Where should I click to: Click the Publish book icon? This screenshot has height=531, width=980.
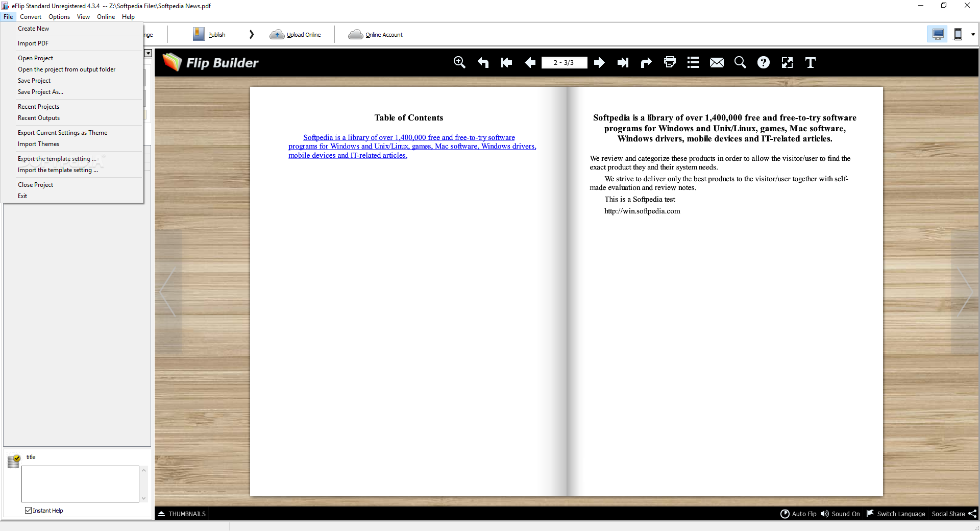199,34
